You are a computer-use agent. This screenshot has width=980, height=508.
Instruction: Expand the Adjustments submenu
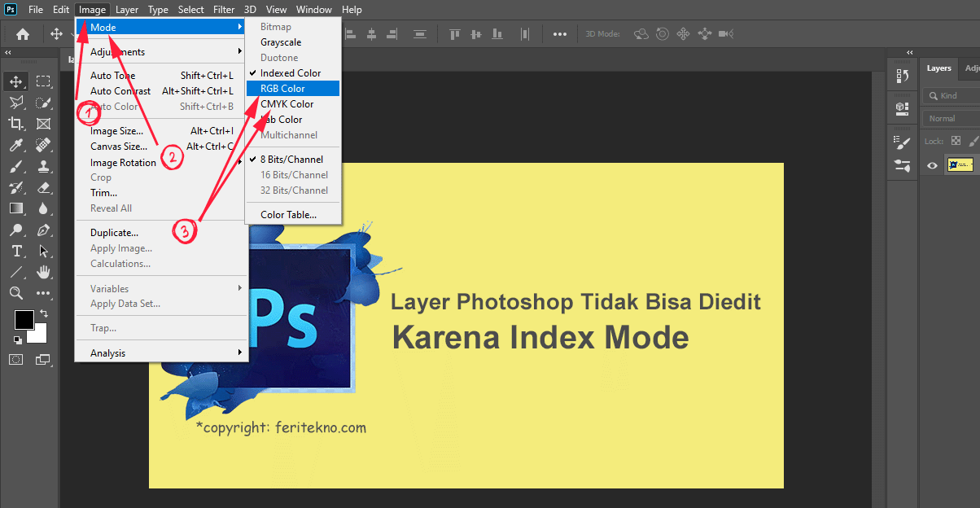pos(161,52)
